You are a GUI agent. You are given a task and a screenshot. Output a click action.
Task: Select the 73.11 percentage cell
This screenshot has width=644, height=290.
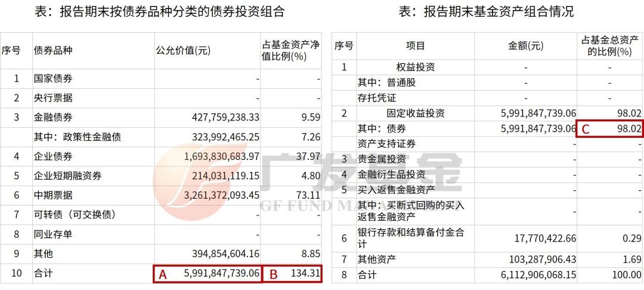309,195
